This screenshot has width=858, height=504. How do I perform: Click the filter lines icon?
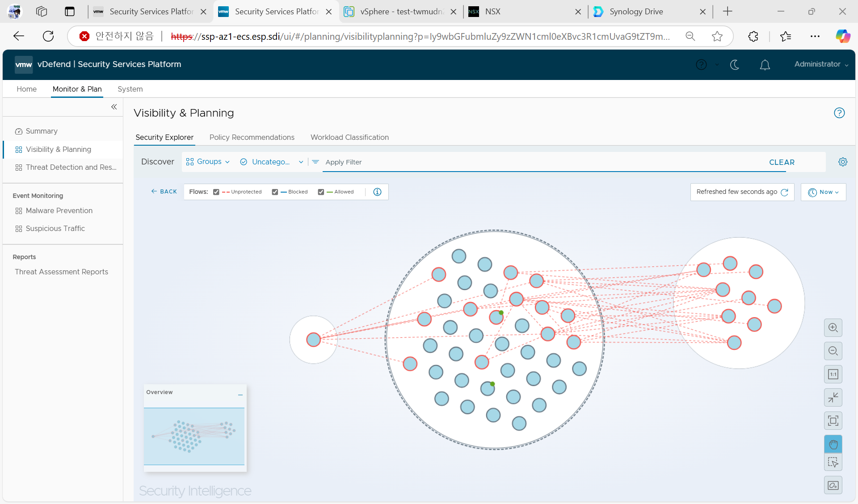tap(315, 162)
